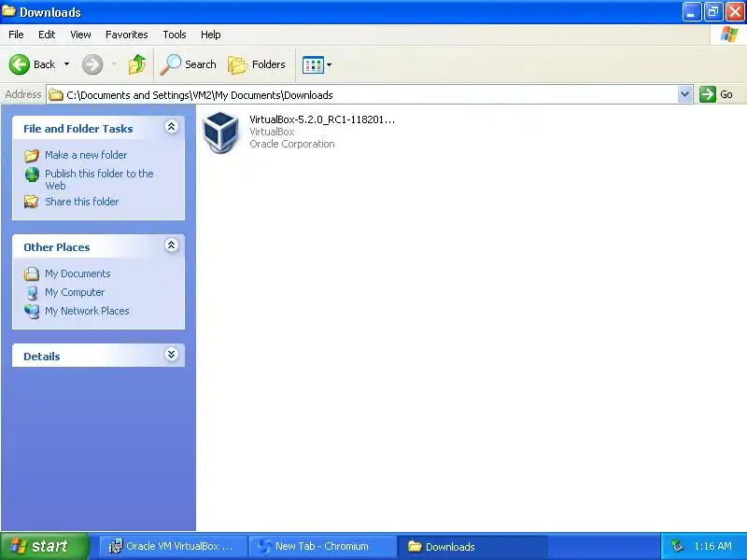Click into the Address bar path
Image resolution: width=747 pixels, height=560 pixels.
pyautogui.click(x=362, y=95)
